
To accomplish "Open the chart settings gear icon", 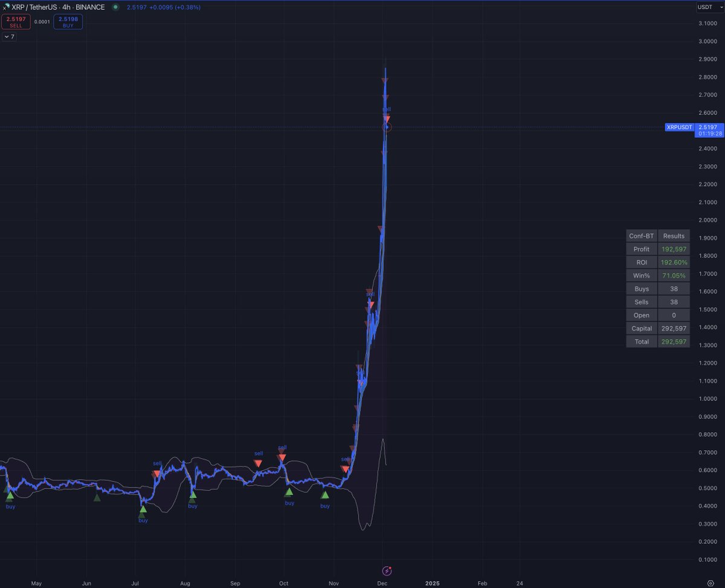I will pyautogui.click(x=710, y=583).
